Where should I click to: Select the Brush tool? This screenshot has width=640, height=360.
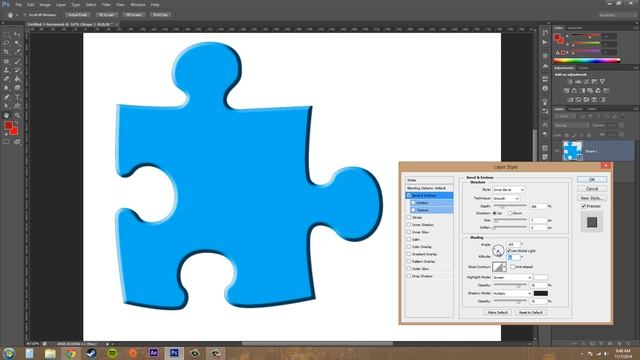point(17,61)
